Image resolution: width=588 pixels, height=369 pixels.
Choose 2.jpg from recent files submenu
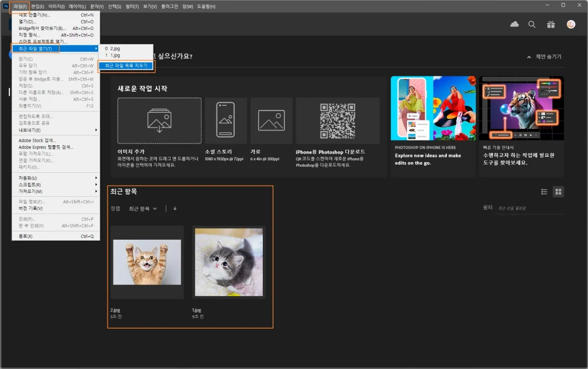pos(115,48)
